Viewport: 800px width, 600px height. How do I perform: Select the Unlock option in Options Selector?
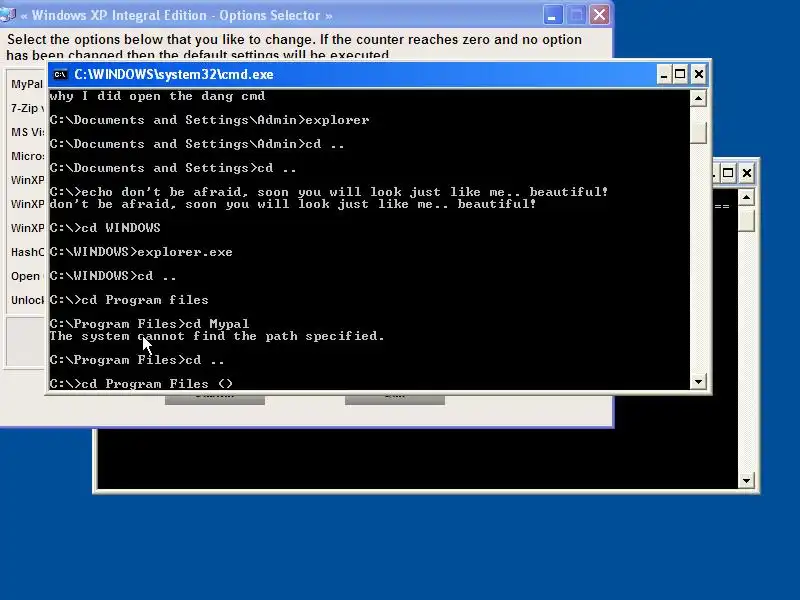pos(27,300)
